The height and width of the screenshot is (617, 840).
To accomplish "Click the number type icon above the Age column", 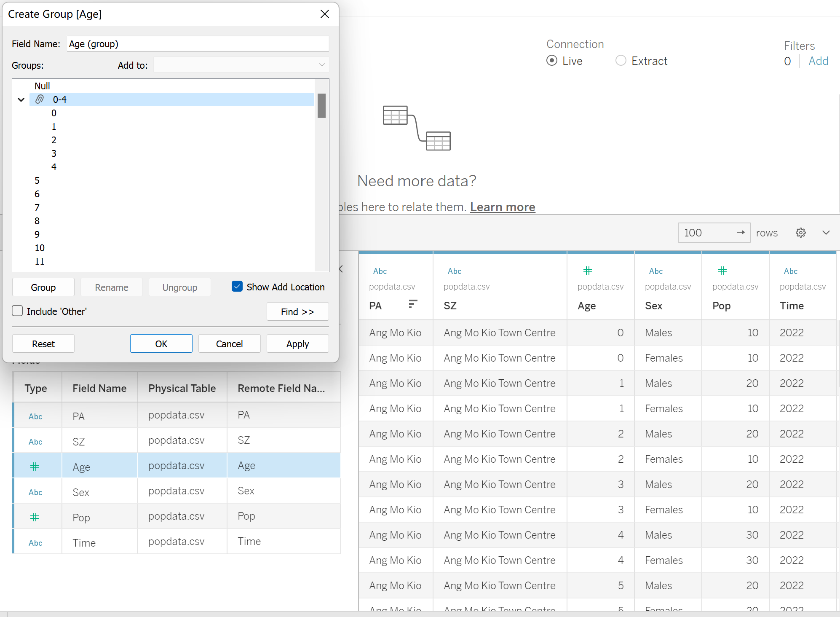I will tap(587, 271).
